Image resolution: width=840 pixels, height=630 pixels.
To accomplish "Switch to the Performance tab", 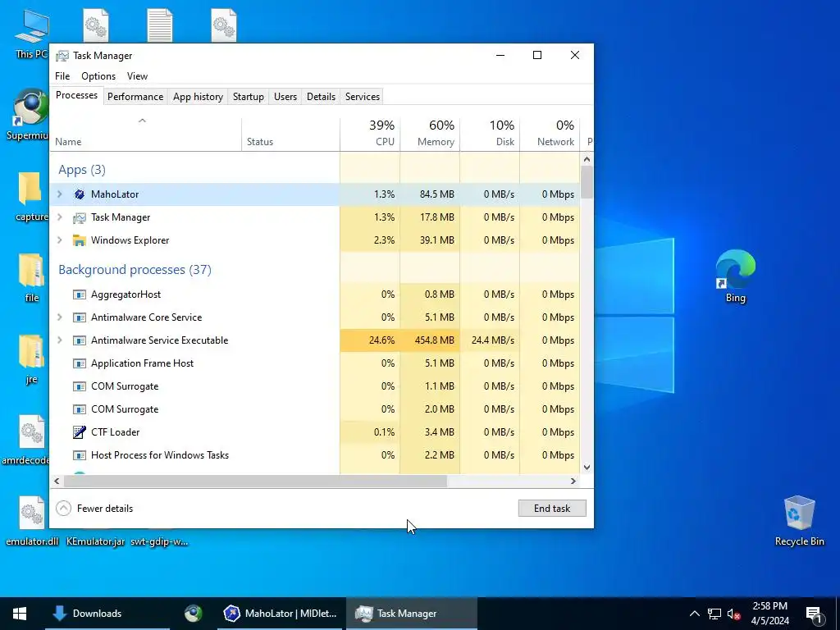I will click(x=135, y=97).
